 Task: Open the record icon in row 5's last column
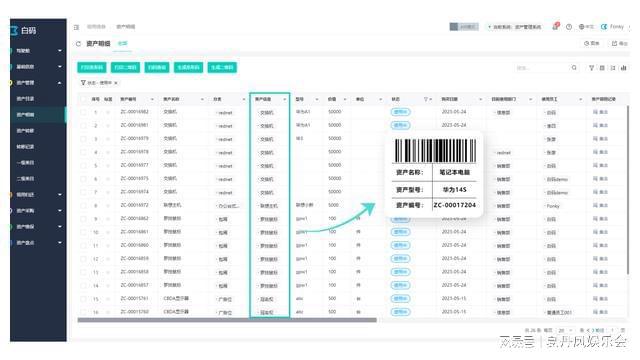[596, 166]
